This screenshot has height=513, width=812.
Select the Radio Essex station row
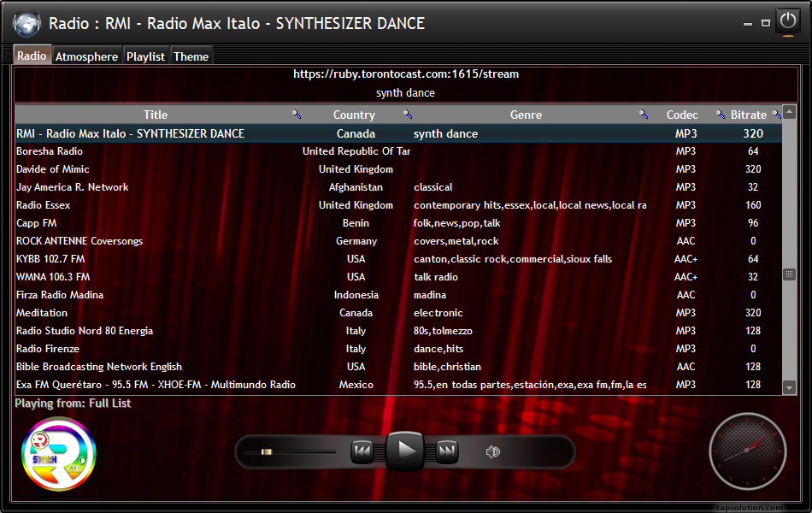pos(44,205)
